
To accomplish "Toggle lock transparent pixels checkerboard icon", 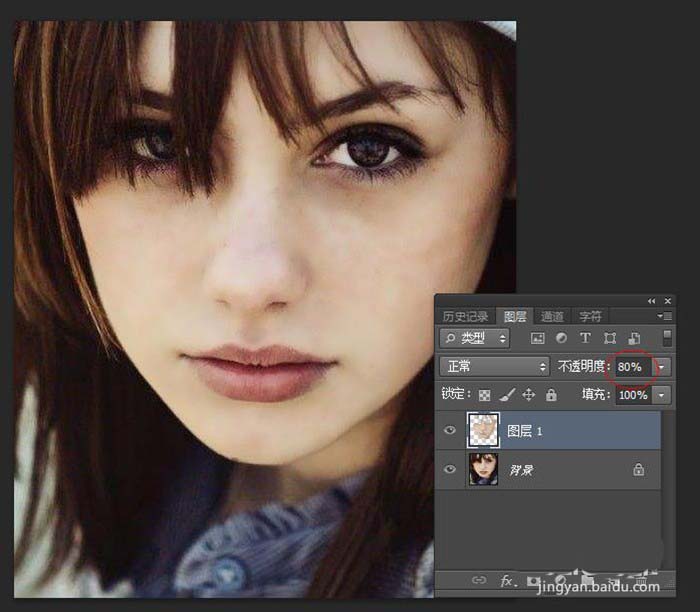I will pos(485,395).
